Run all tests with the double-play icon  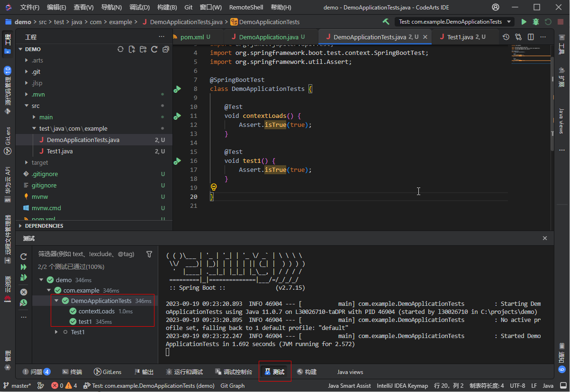pyautogui.click(x=23, y=267)
